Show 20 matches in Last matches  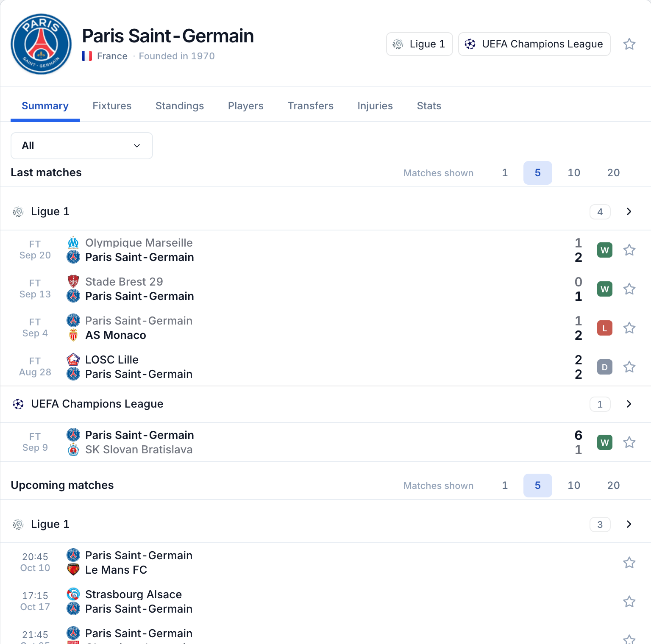pyautogui.click(x=614, y=173)
